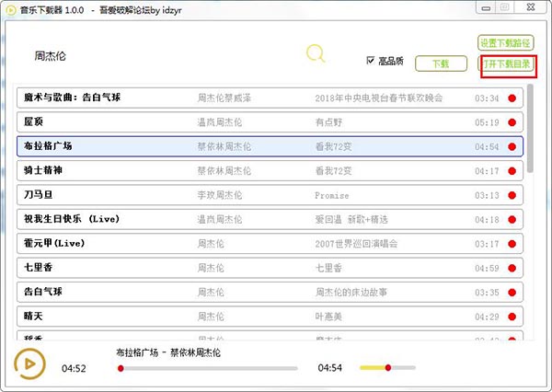Screen dimensions: 552x392
Task: Select the song title 屋顶
Action: [x=33, y=121]
